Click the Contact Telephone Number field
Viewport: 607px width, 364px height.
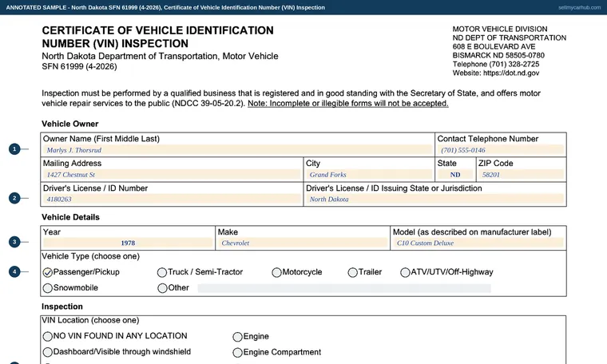[x=501, y=150]
